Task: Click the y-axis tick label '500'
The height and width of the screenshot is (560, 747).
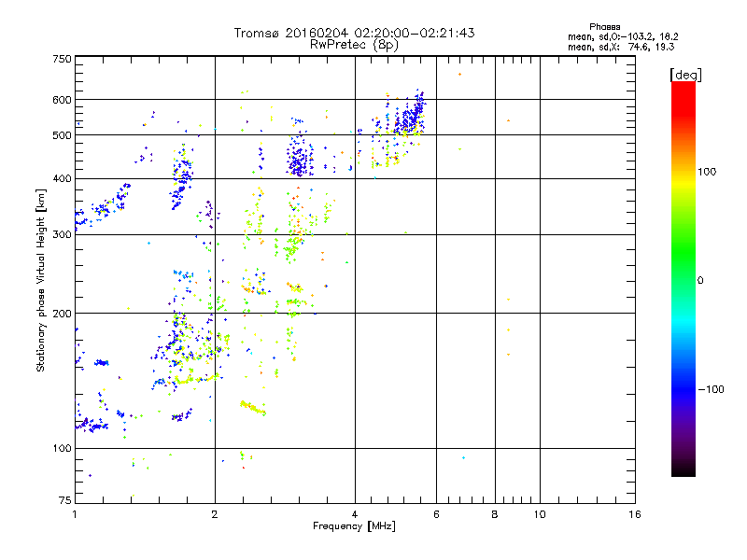Action: (x=62, y=135)
